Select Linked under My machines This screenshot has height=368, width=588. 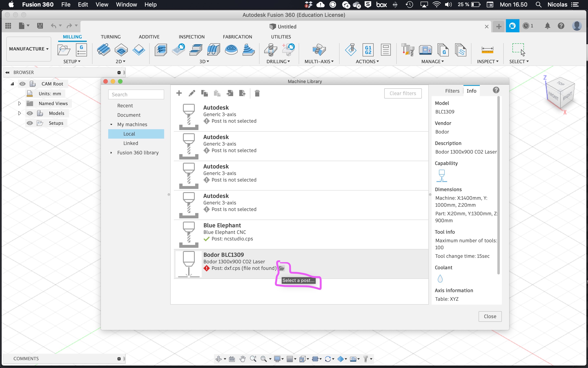pos(131,143)
